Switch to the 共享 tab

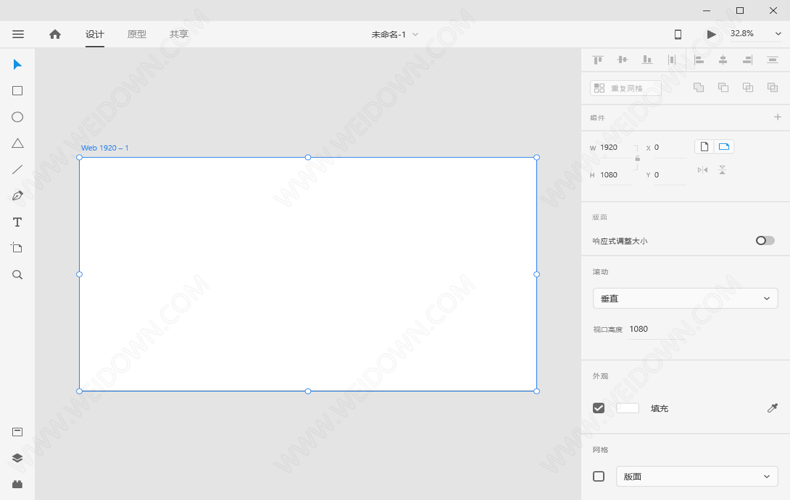click(x=178, y=34)
